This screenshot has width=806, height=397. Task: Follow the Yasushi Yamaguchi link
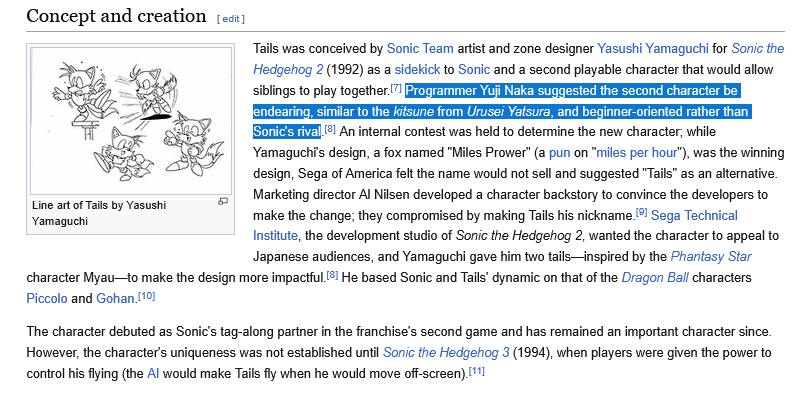coord(652,49)
